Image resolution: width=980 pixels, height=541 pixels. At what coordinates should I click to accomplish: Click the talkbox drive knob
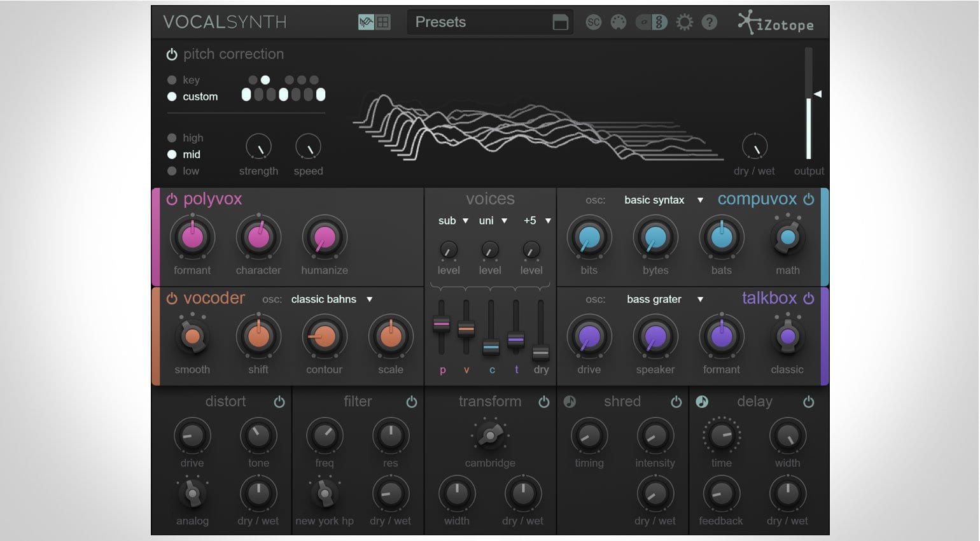(x=589, y=337)
